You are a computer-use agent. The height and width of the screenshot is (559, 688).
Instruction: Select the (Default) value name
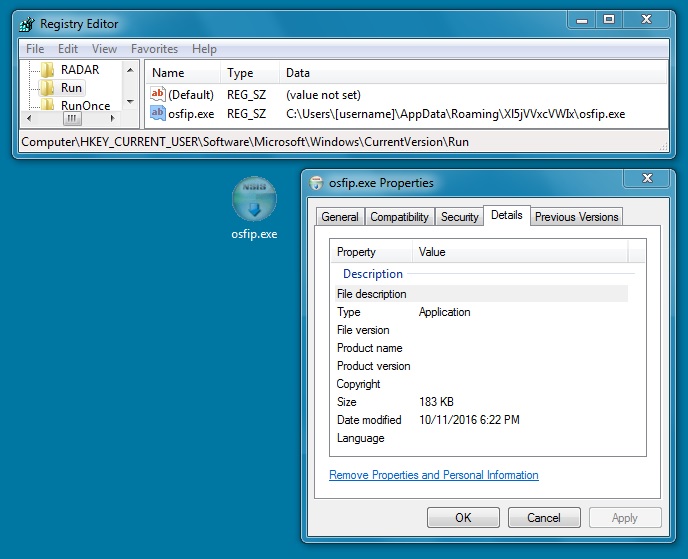pos(191,95)
